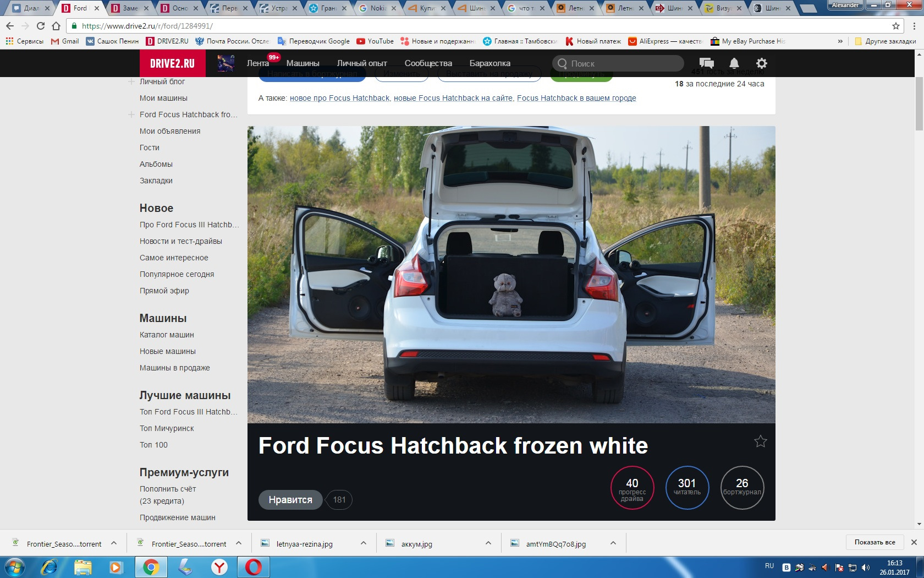
Task: Open the 40 прогресс драйва circle
Action: click(x=632, y=488)
